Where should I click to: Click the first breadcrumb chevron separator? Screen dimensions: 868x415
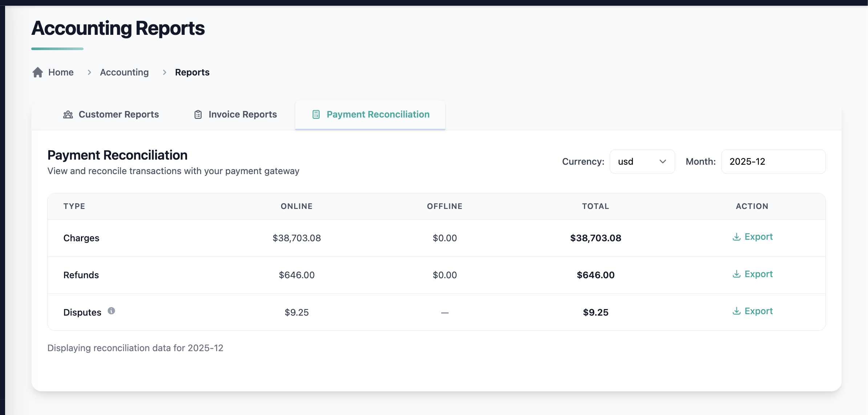point(89,72)
